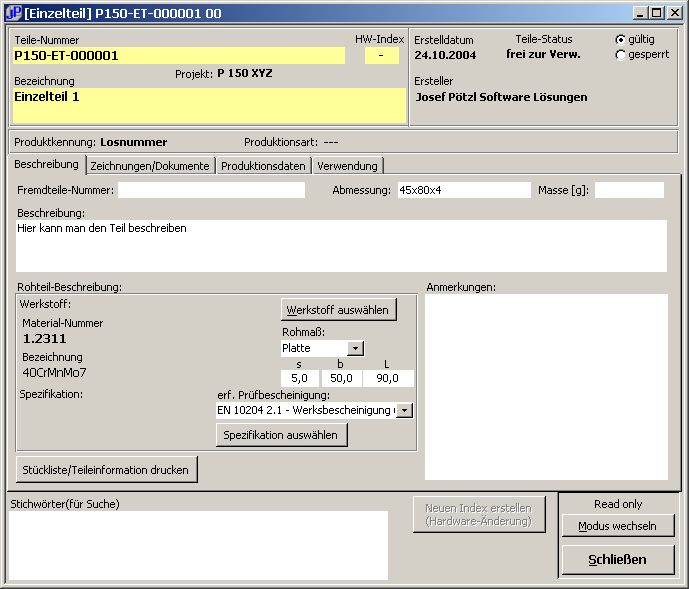Click the Masse [g] input field
Image resolution: width=689 pixels, height=589 pixels.
tap(629, 190)
